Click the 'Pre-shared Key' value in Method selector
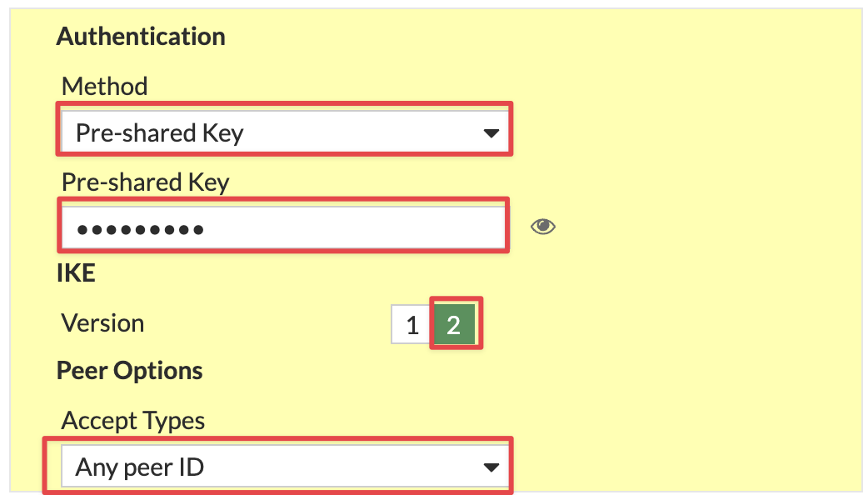The height and width of the screenshot is (495, 868). point(159,132)
